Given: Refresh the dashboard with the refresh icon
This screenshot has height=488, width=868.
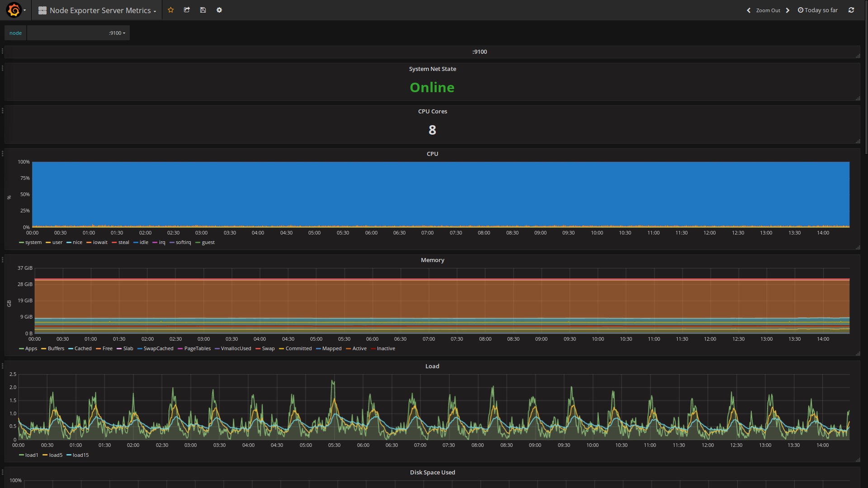Looking at the screenshot, I should click(x=851, y=10).
